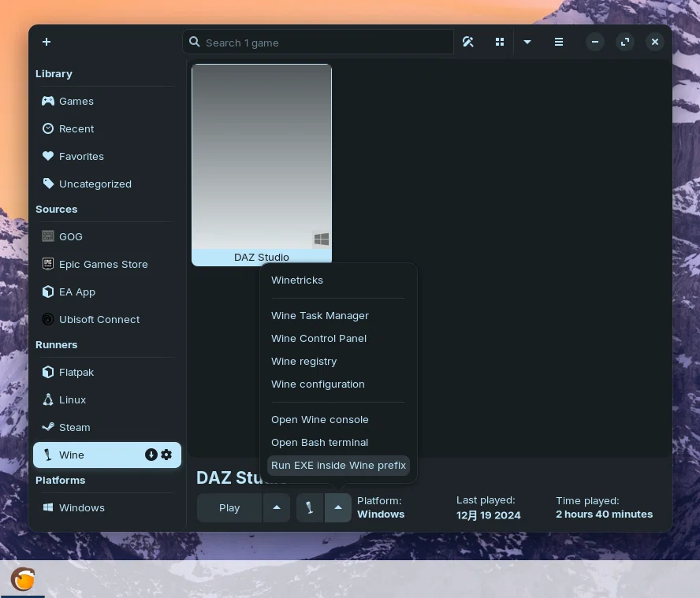The width and height of the screenshot is (700, 598).
Task: Click the Uncategorized tag icon
Action: point(48,184)
